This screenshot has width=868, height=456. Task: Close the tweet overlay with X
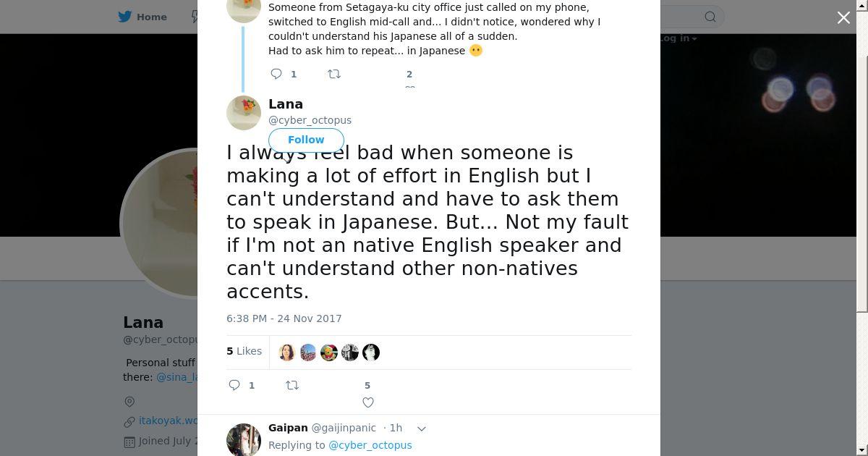click(843, 17)
